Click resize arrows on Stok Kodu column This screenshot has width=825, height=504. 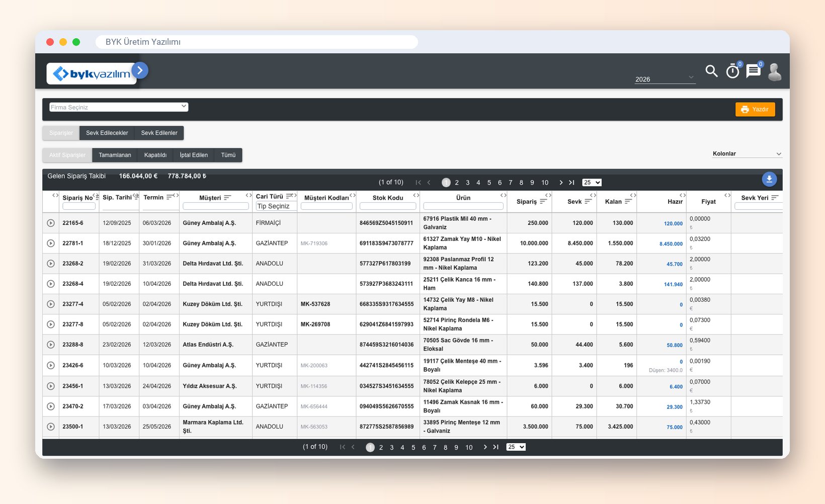416,195
